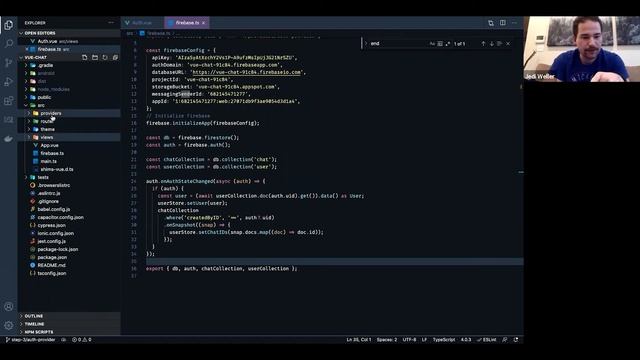Open capacitor.config.json file
640x360 pixels.
60,217
